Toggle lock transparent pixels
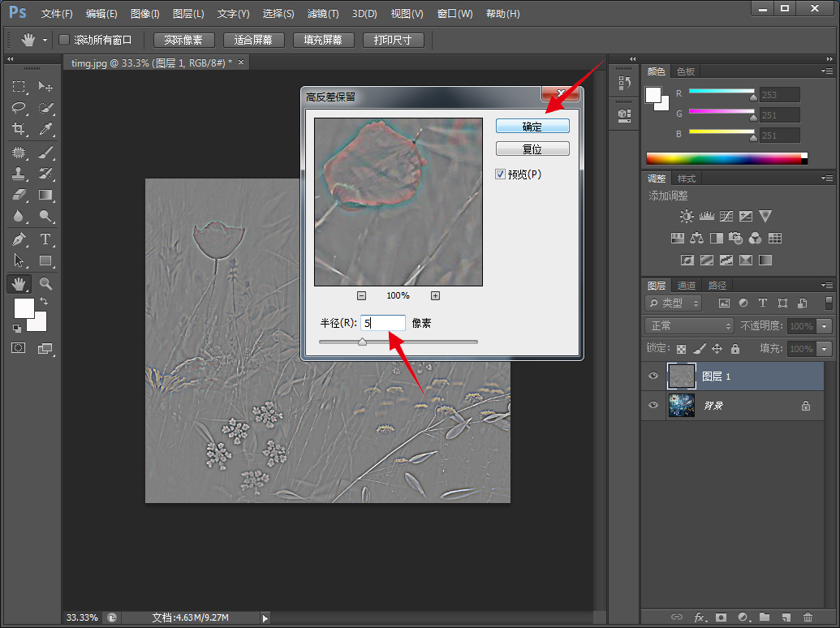Viewport: 840px width, 628px height. pos(681,349)
